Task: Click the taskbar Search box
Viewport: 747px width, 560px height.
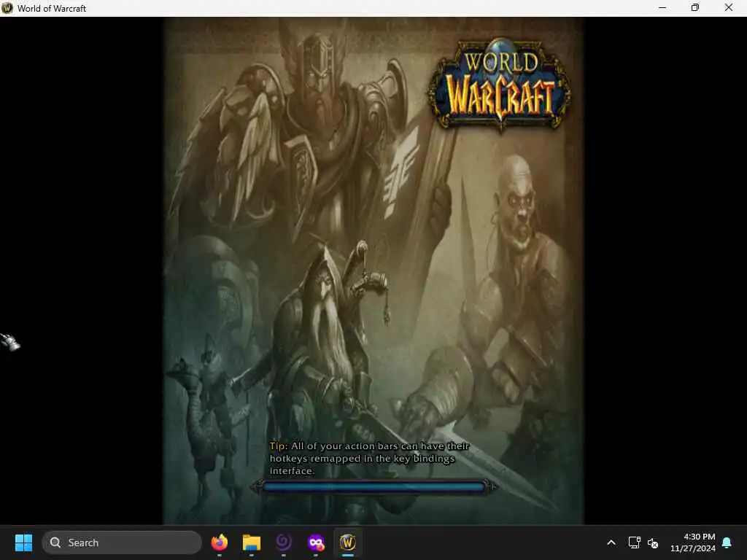Action: pyautogui.click(x=122, y=542)
